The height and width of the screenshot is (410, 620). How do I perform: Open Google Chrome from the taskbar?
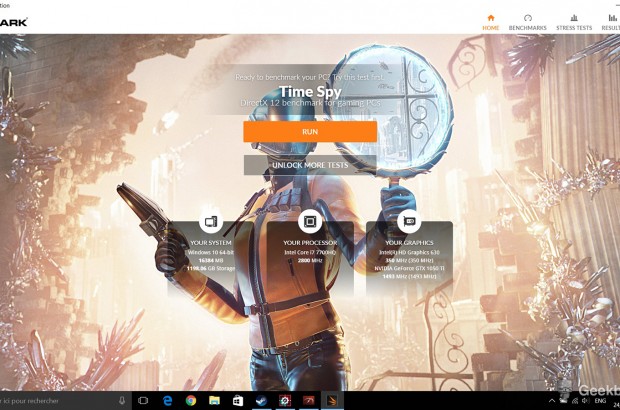pyautogui.click(x=190, y=400)
